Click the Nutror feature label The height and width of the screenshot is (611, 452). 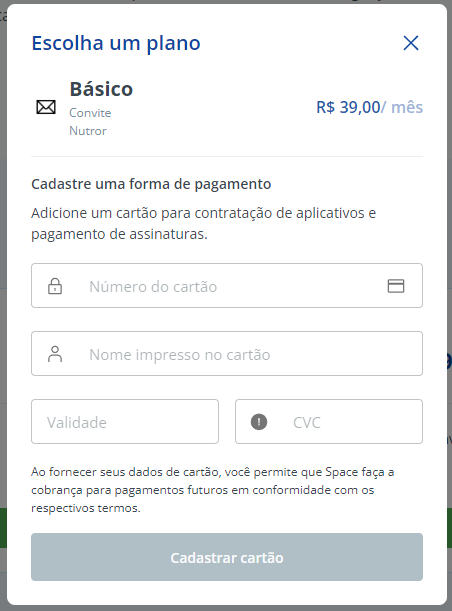(88, 131)
